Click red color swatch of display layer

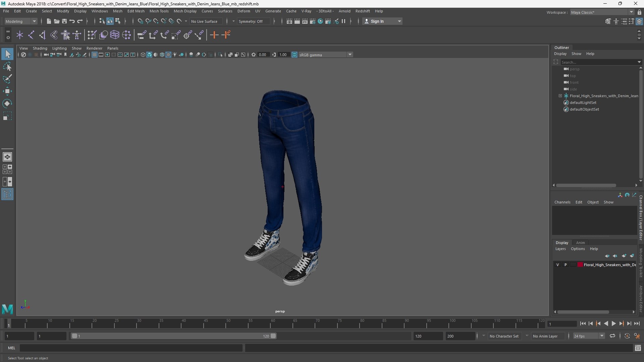[x=580, y=265]
